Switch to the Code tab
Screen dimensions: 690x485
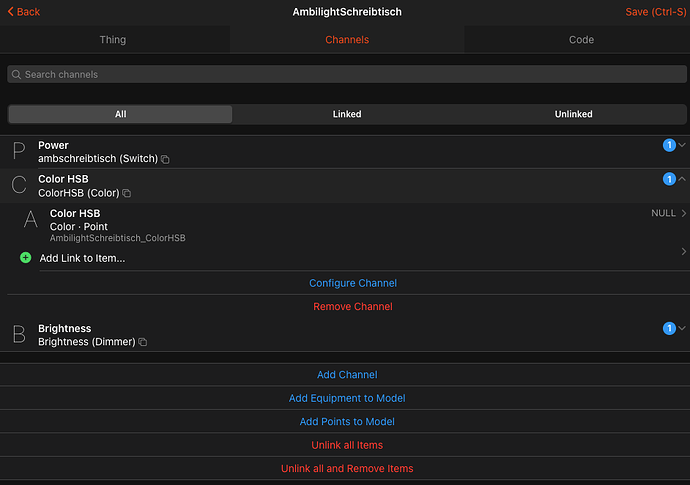[581, 40]
